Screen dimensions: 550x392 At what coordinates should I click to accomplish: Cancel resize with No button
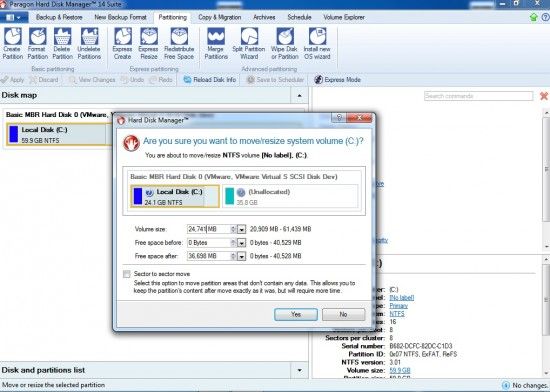(343, 314)
